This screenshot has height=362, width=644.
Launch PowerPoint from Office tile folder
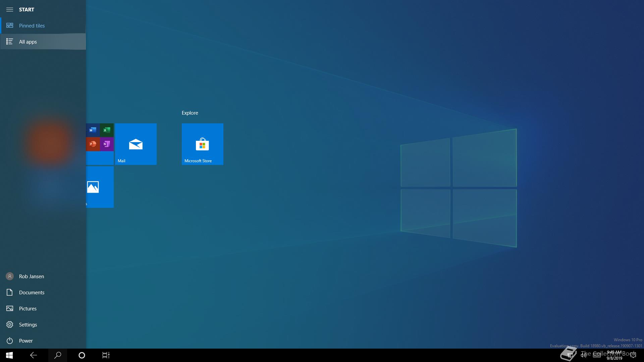pyautogui.click(x=93, y=144)
